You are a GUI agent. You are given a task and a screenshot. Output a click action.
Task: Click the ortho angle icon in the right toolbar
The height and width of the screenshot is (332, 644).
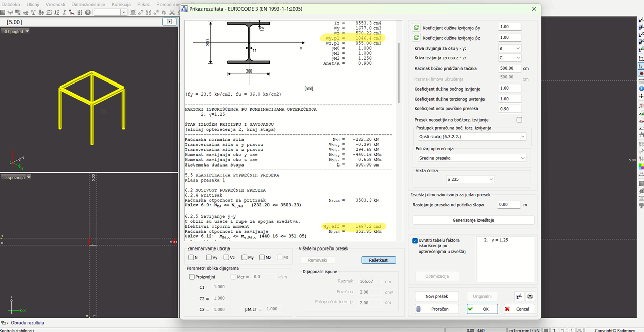tap(641, 66)
